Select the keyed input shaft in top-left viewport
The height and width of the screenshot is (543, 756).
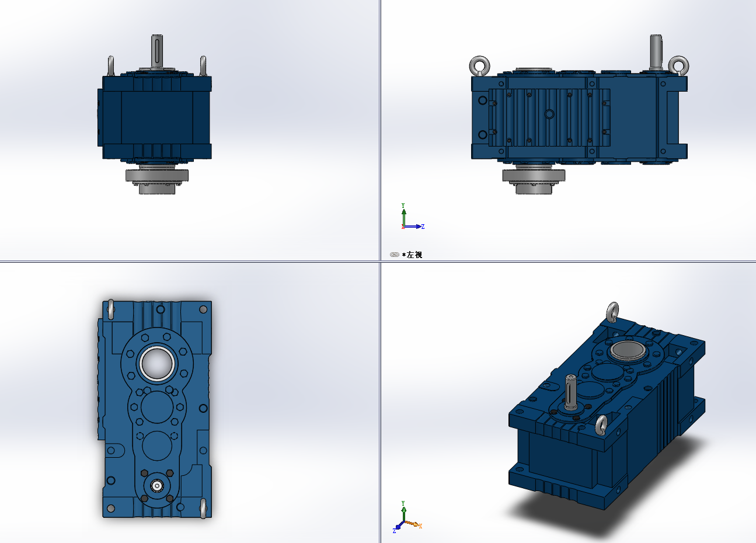point(158,51)
